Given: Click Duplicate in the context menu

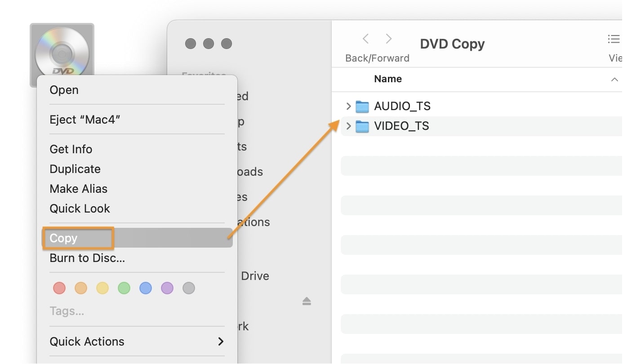Looking at the screenshot, I should (75, 169).
